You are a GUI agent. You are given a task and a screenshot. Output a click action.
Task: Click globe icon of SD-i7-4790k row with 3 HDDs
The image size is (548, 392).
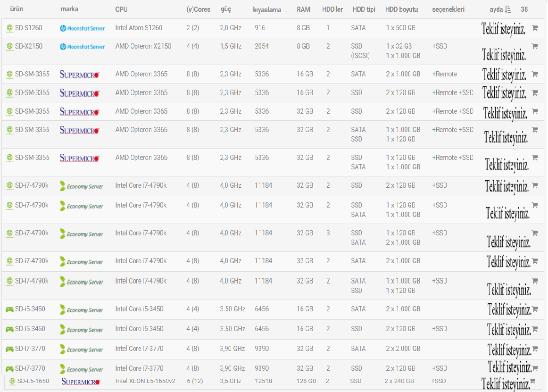point(9,233)
